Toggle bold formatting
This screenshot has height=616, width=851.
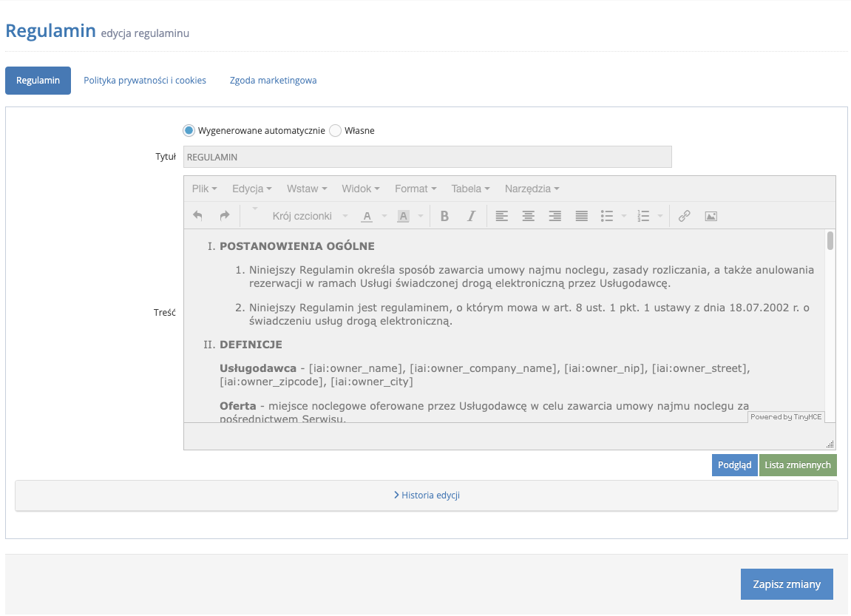[444, 216]
